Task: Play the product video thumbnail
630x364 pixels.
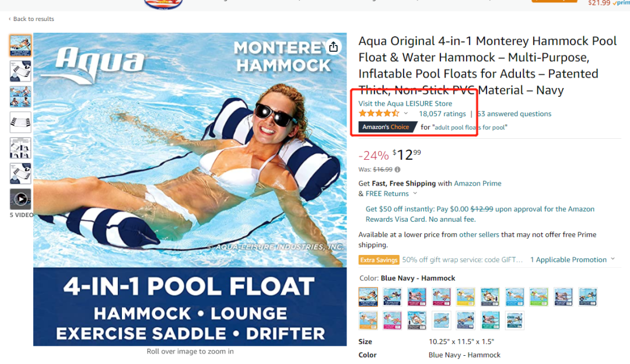Action: pyautogui.click(x=20, y=199)
